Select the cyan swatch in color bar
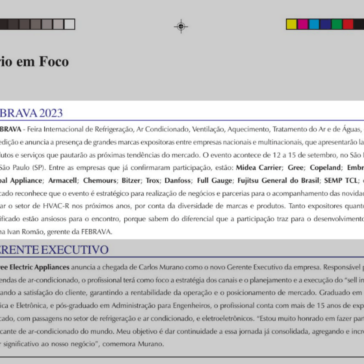The width and height of the screenshot is (364, 364). coord(314,24)
